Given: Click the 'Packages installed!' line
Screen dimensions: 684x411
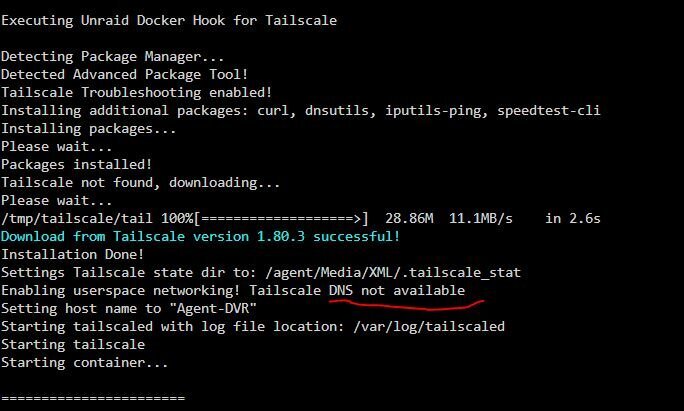Looking at the screenshot, I should pos(76,164).
